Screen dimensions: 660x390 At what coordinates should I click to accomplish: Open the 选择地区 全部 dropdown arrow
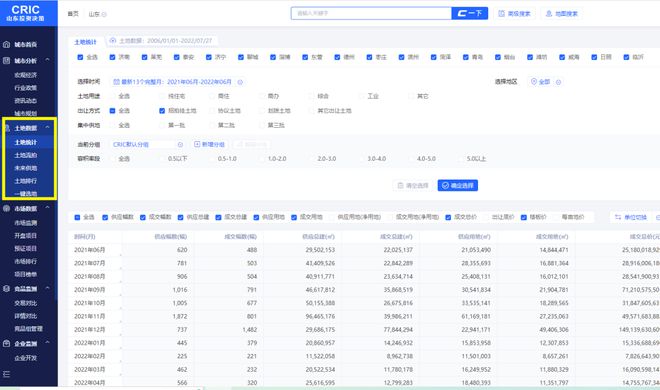[x=559, y=82]
